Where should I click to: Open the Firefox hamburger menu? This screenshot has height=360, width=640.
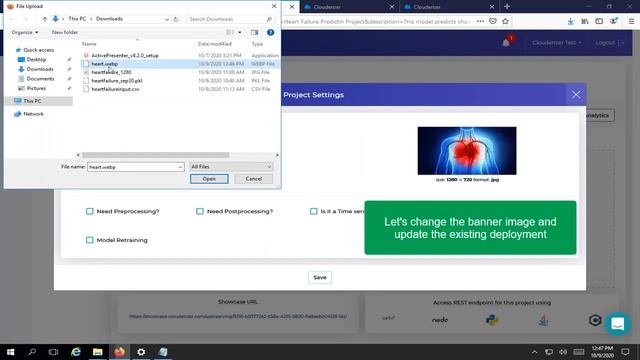coord(631,21)
